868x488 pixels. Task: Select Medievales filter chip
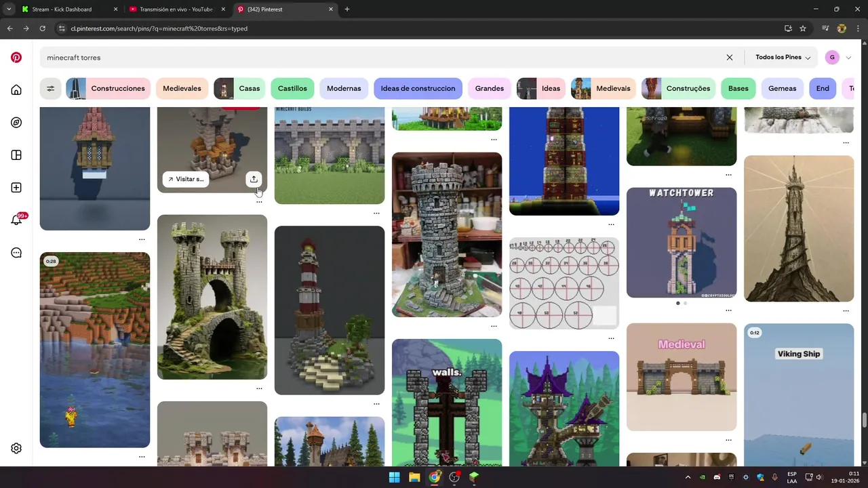coord(182,88)
